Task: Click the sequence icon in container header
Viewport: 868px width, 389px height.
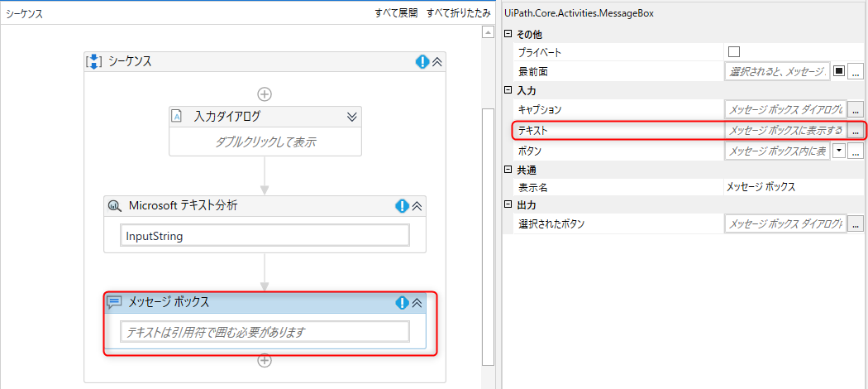Action: pyautogui.click(x=94, y=61)
